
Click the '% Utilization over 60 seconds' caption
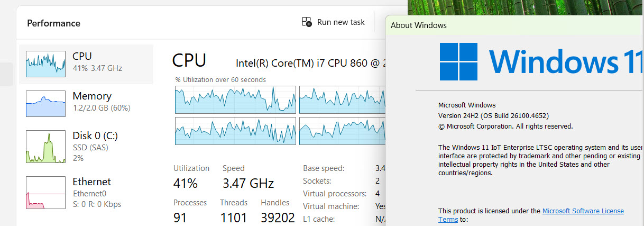[x=220, y=80]
